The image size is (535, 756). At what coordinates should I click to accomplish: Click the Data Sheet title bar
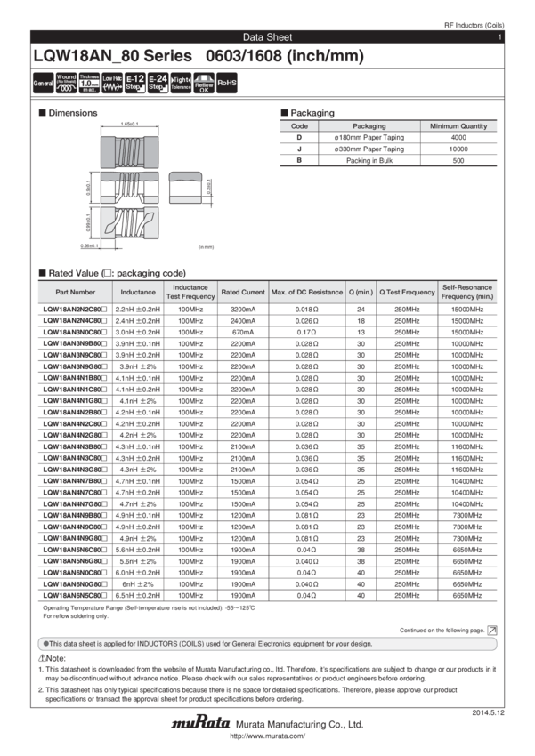[267, 37]
